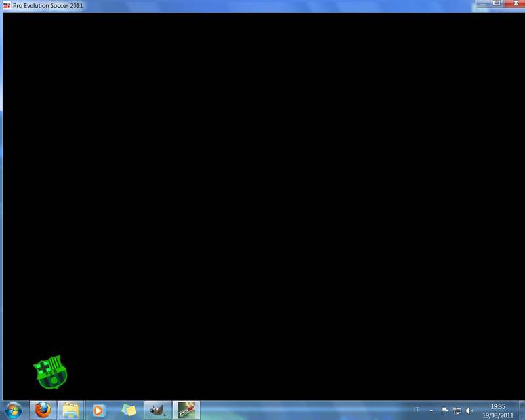Click the Pro Evolution Soccer title bar icon
Screen dimensions: 525x420
click(x=7, y=5)
